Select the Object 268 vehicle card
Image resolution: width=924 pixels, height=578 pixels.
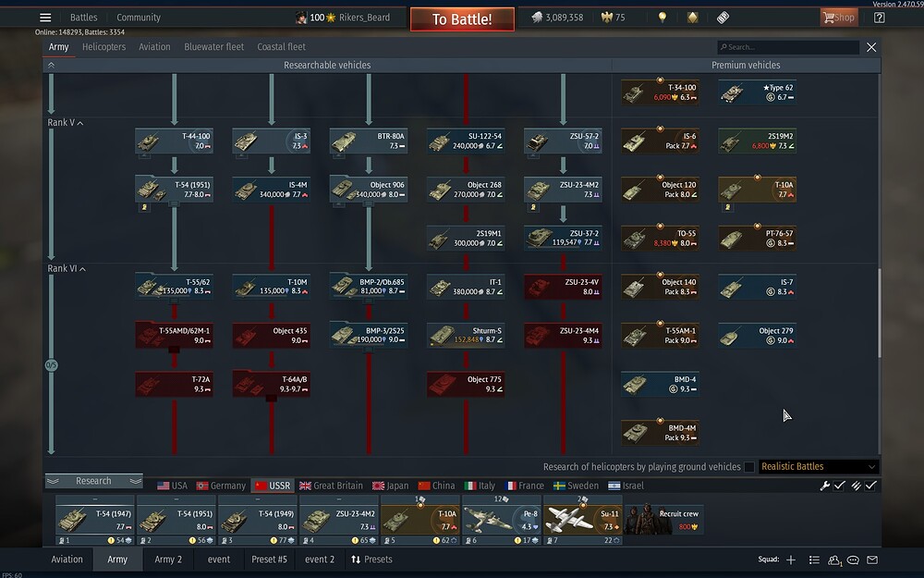(x=466, y=190)
